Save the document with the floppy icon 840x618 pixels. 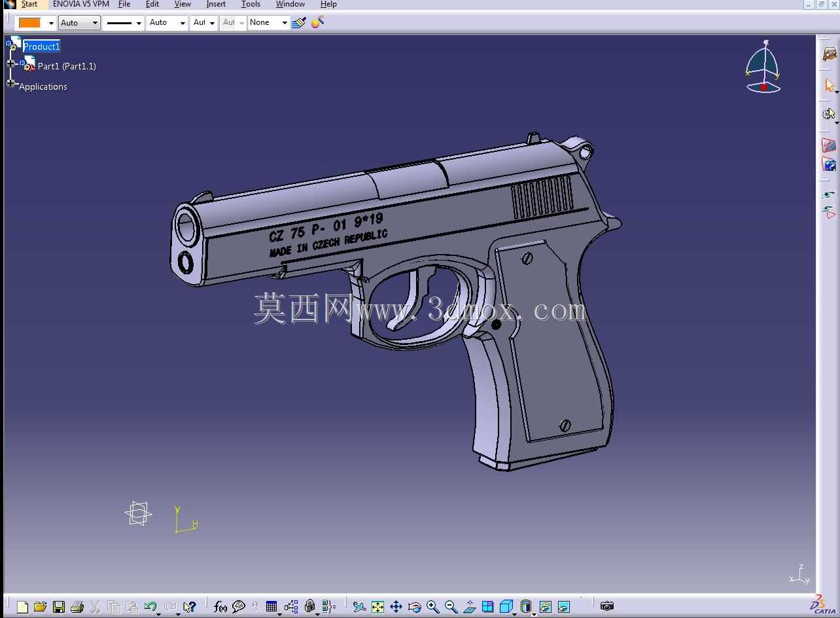coord(59,607)
